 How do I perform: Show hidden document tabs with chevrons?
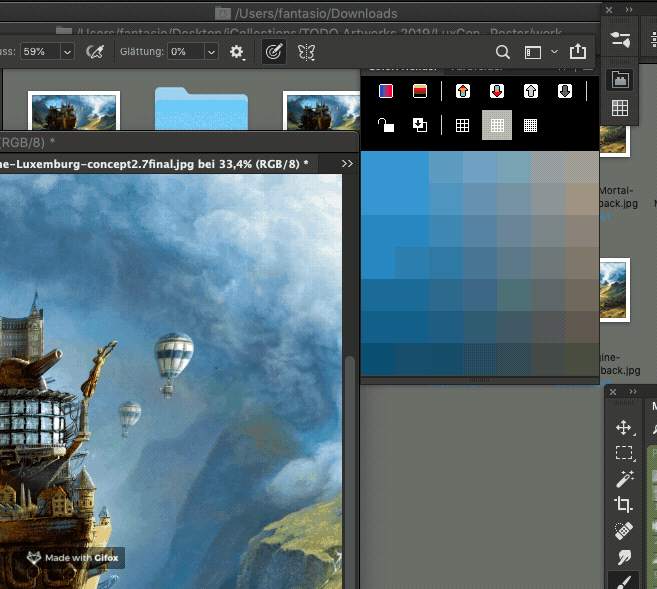tap(347, 164)
